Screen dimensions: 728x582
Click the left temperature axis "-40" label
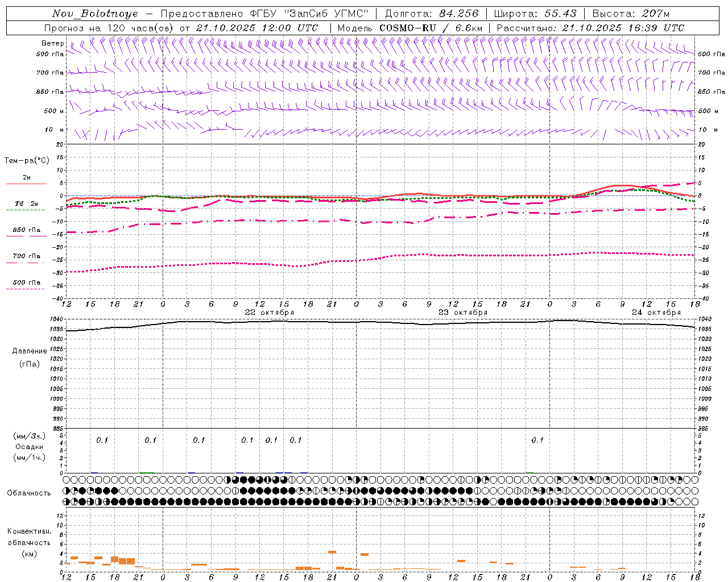(x=58, y=299)
